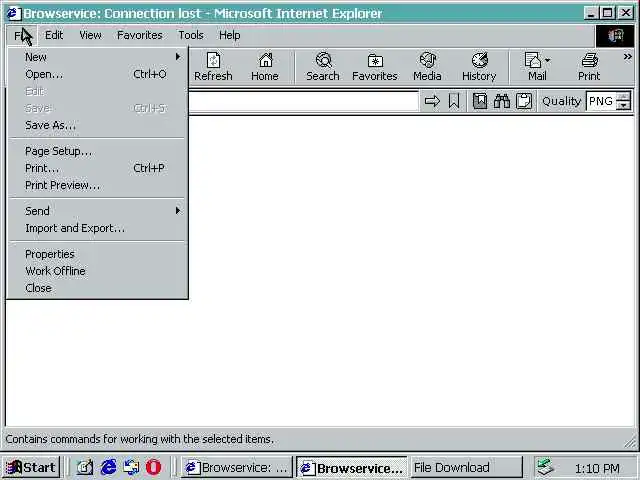Toggle Work Offline menu option
This screenshot has width=640, height=480.
click(x=97, y=271)
